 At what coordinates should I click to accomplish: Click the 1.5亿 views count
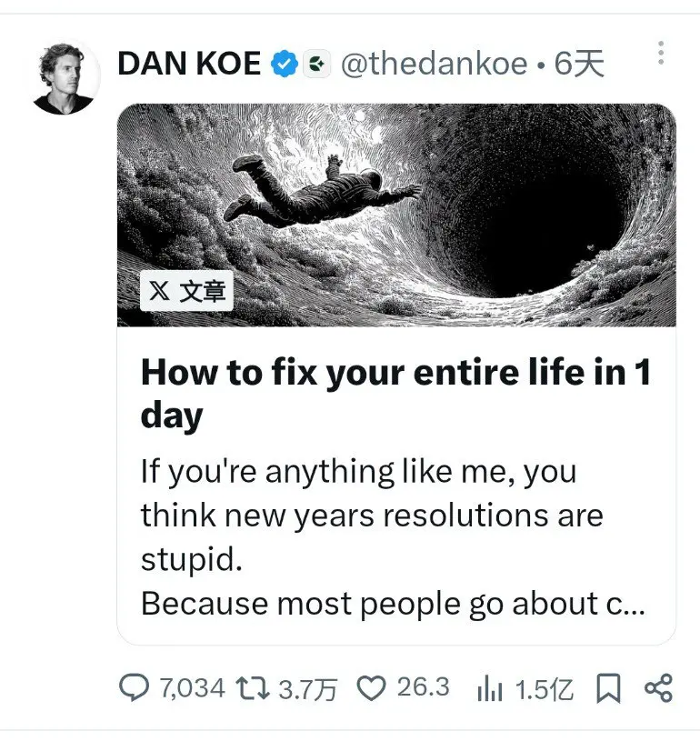pos(545,690)
